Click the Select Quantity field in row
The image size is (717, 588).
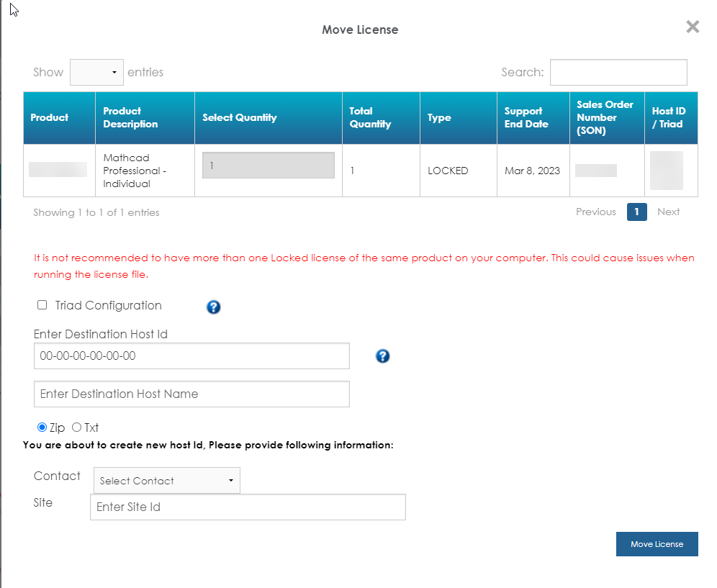coord(269,166)
